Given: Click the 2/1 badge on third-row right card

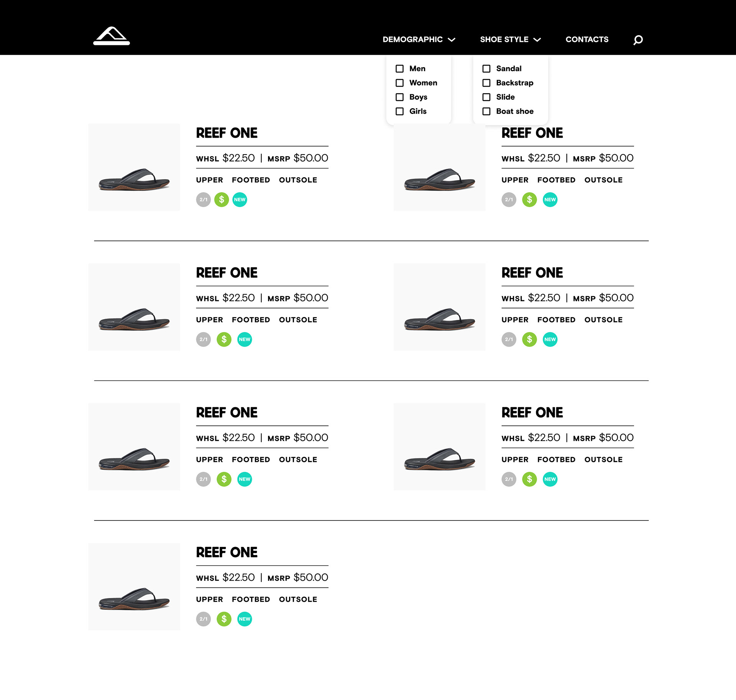Looking at the screenshot, I should click(509, 479).
